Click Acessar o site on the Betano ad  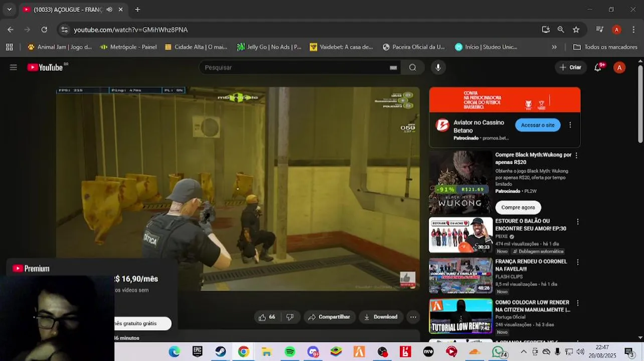tap(538, 125)
